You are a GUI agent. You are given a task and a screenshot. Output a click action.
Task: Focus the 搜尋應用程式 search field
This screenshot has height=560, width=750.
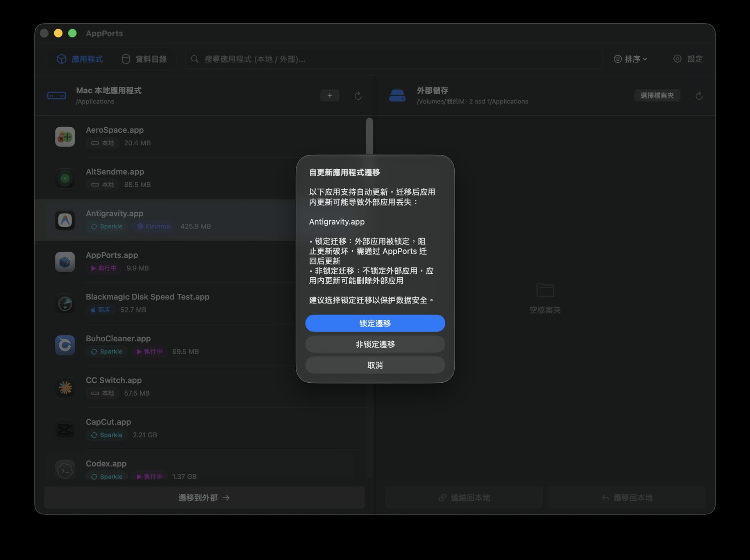(394, 59)
